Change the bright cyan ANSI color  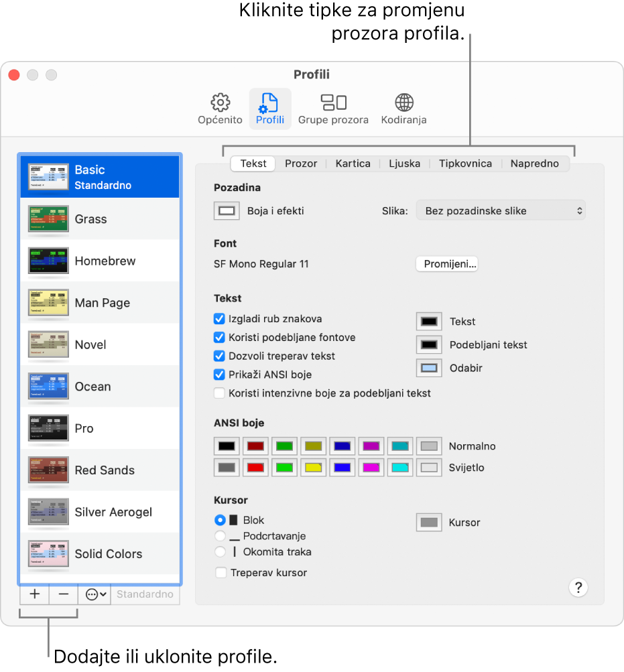coord(400,468)
